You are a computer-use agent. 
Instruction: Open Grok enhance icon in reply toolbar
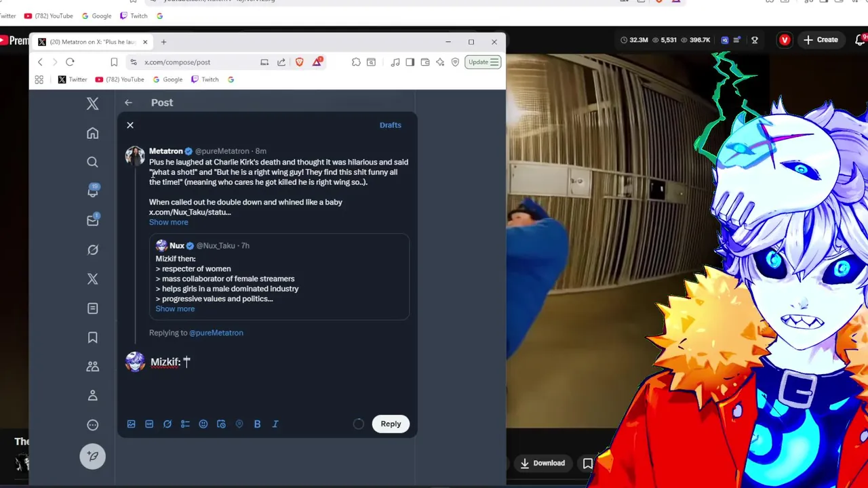167,424
